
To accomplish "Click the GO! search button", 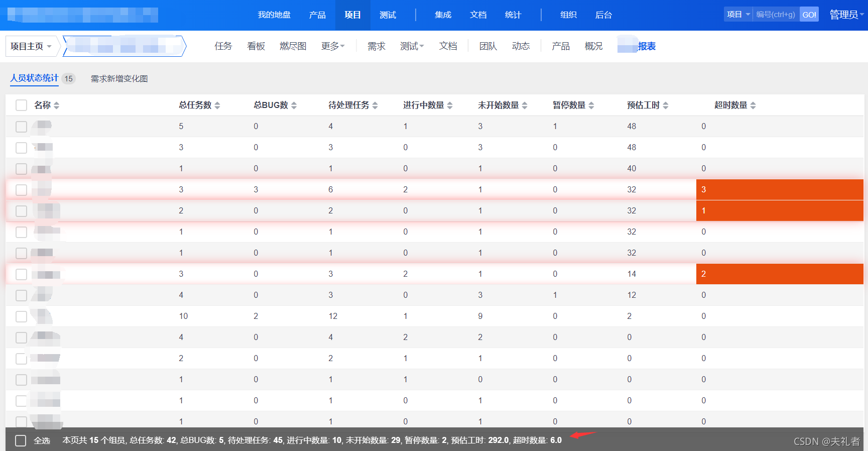I will [809, 15].
